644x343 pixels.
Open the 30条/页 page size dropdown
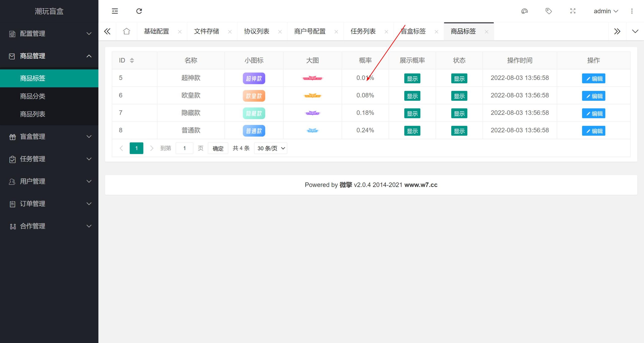point(270,148)
